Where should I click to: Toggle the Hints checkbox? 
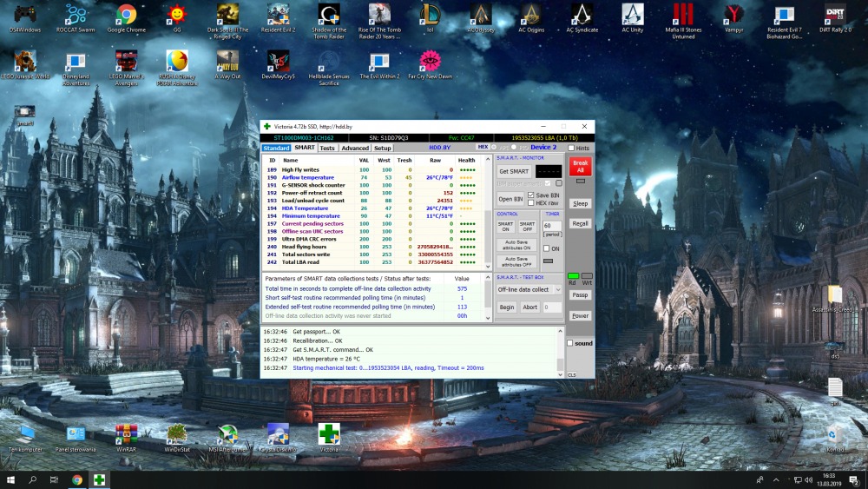(x=571, y=149)
